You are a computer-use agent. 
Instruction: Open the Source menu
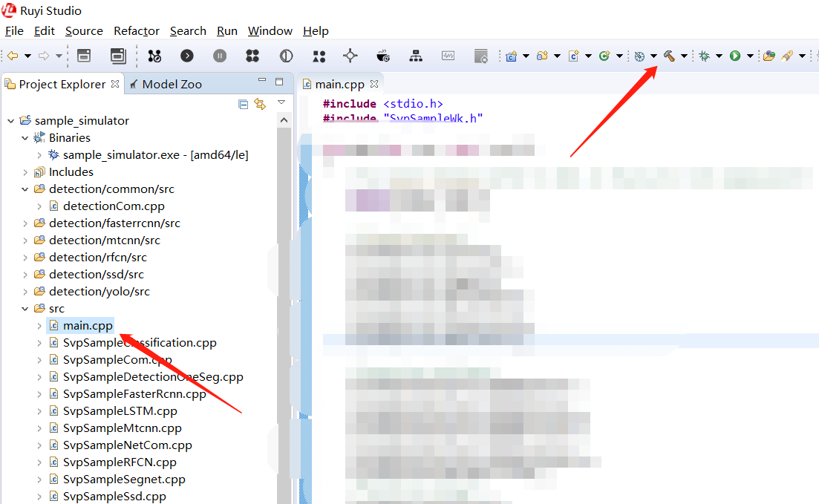point(84,31)
